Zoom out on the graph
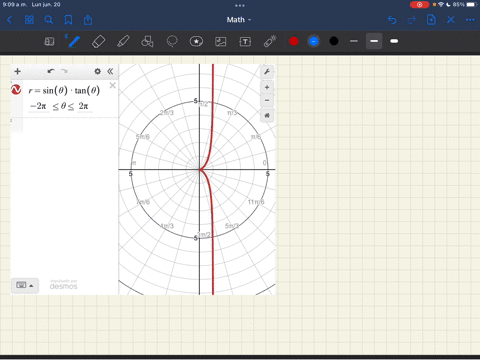The image size is (480, 360). tap(267, 100)
